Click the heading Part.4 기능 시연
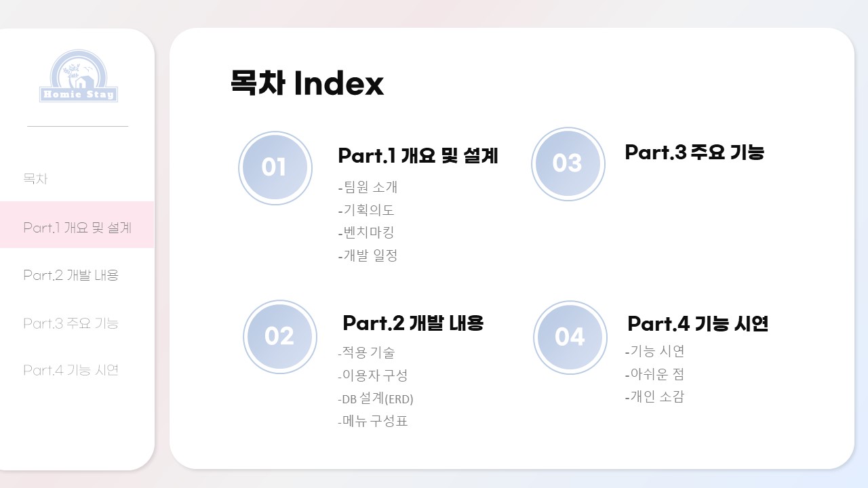The height and width of the screenshot is (488, 868). 698,324
